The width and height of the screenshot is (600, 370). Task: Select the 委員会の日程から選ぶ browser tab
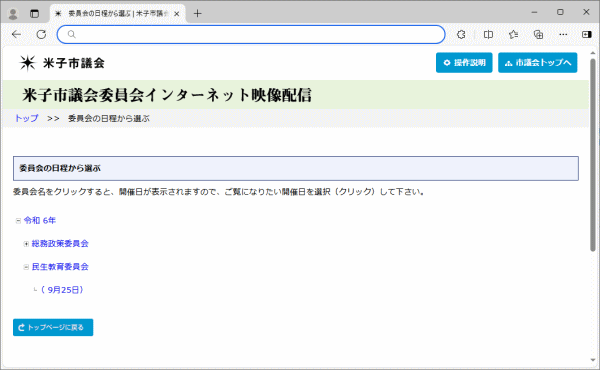coord(117,14)
